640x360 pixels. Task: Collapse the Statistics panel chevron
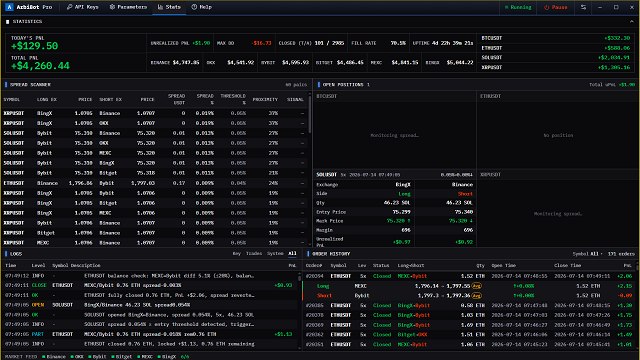pos(632,21)
